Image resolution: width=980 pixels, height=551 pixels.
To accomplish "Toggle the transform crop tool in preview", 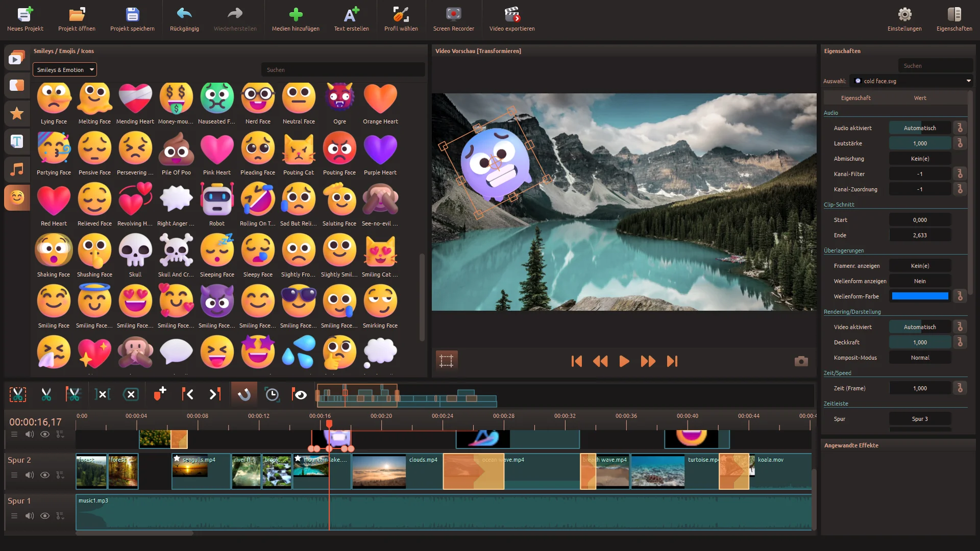I will (447, 361).
